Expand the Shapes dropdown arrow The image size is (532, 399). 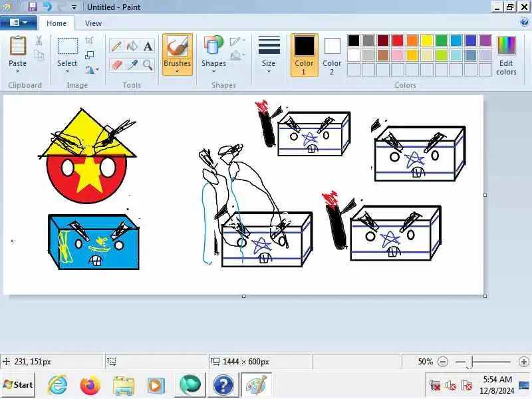click(x=213, y=71)
